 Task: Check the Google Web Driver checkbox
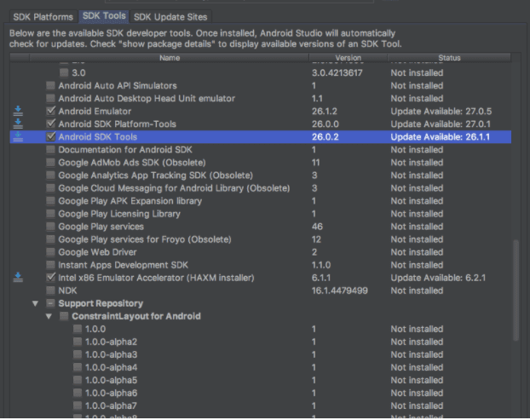pos(51,252)
